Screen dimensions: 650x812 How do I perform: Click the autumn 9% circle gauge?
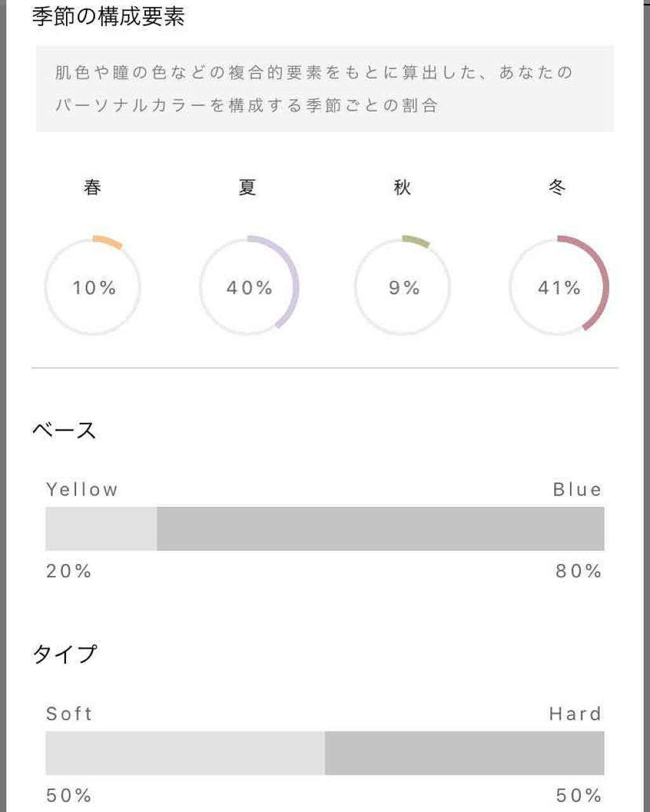pyautogui.click(x=404, y=287)
